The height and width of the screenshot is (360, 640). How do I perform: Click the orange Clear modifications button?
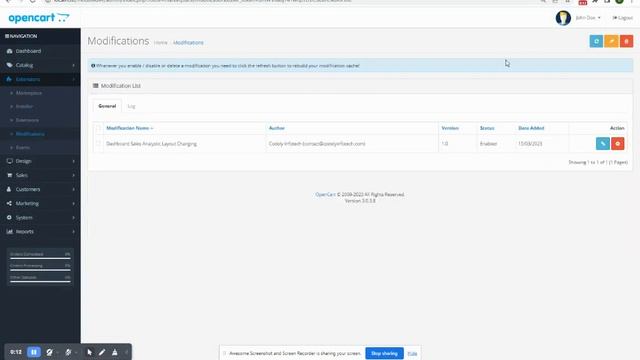tap(611, 41)
